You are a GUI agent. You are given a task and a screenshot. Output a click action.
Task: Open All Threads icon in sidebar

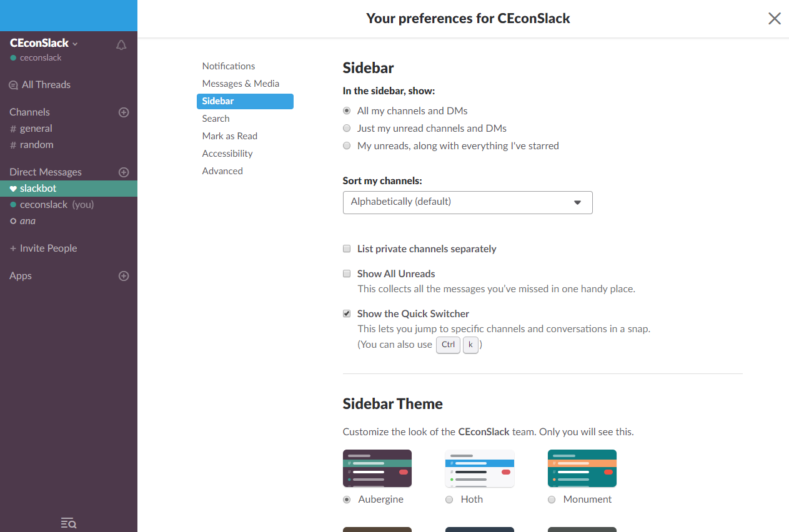[x=13, y=85]
